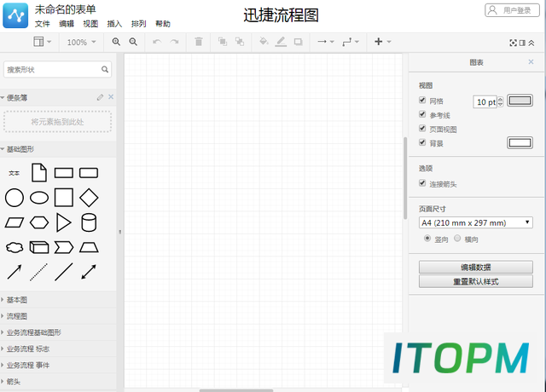Click the fullscreen icon in toolbar
546x392 pixels.
pos(513,43)
